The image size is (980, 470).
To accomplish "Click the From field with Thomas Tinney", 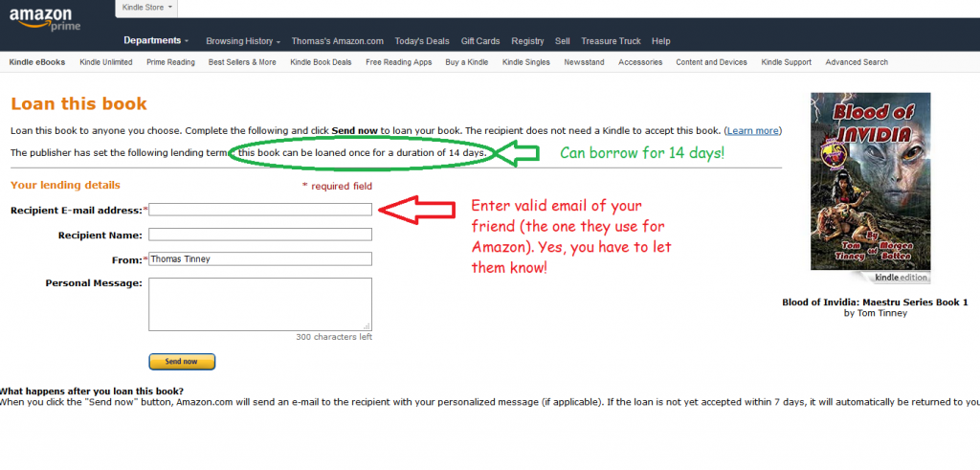I will point(260,258).
